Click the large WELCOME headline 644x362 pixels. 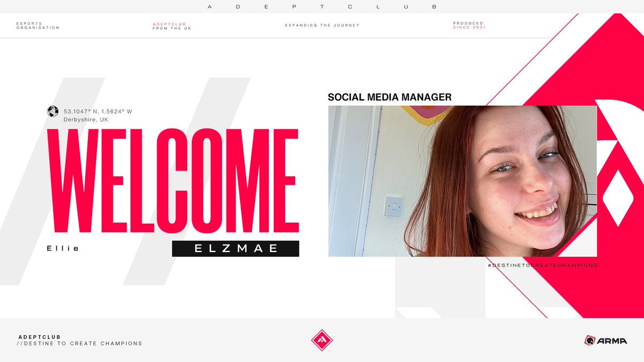click(x=173, y=181)
